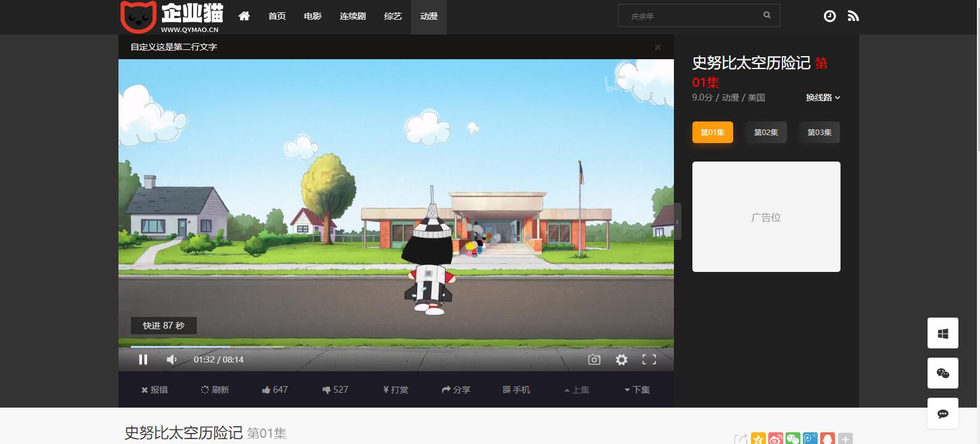Take a video screenshot with the camera icon
980x444 pixels.
pyautogui.click(x=594, y=360)
